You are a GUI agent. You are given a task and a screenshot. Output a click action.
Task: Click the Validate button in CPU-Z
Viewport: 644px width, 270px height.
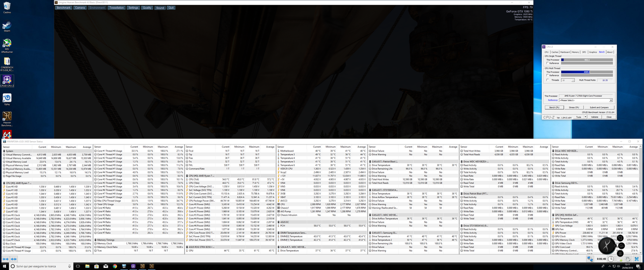click(x=595, y=117)
